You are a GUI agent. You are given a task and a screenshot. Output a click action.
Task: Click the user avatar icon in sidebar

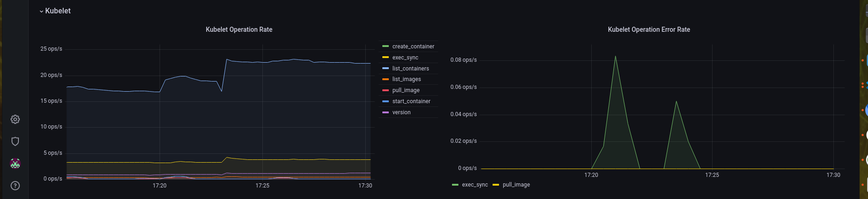coord(15,164)
